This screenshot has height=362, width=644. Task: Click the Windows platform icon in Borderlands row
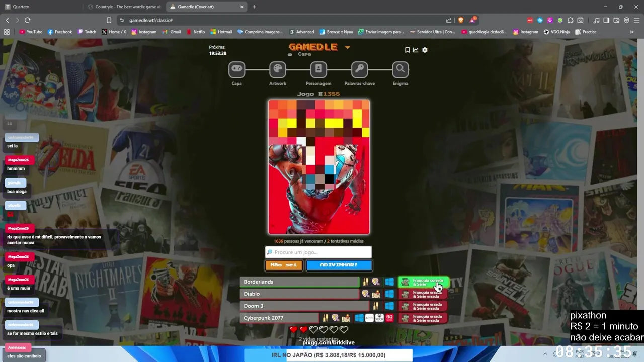389,282
